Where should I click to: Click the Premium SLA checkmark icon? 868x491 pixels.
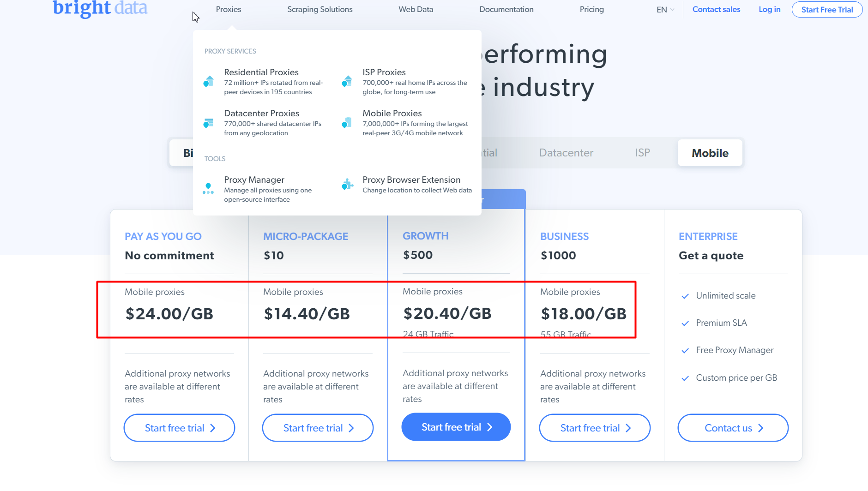pos(685,323)
